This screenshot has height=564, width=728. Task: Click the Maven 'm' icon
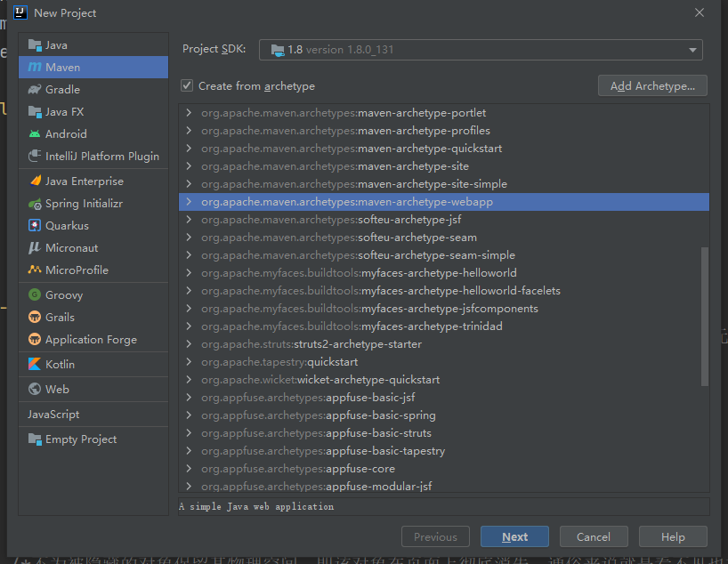click(x=35, y=68)
